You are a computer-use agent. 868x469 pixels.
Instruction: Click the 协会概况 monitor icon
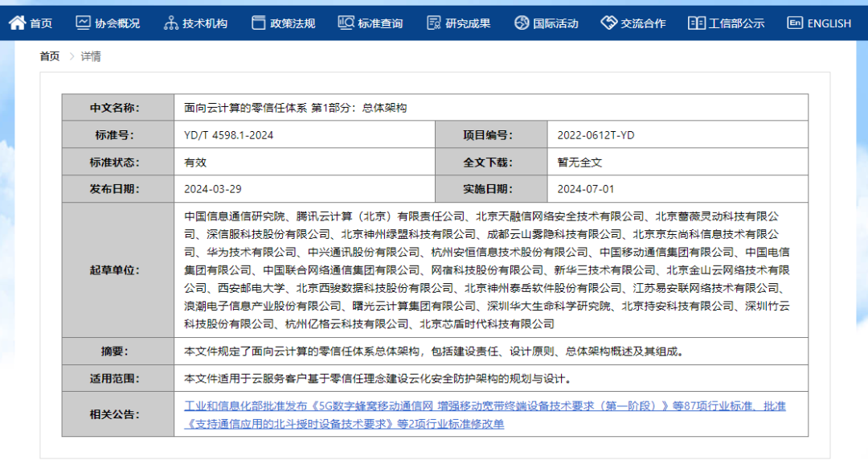click(x=83, y=23)
